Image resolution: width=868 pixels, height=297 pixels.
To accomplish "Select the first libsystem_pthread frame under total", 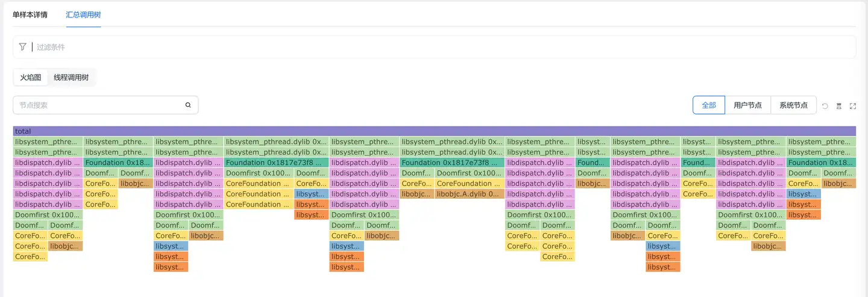I will 48,142.
